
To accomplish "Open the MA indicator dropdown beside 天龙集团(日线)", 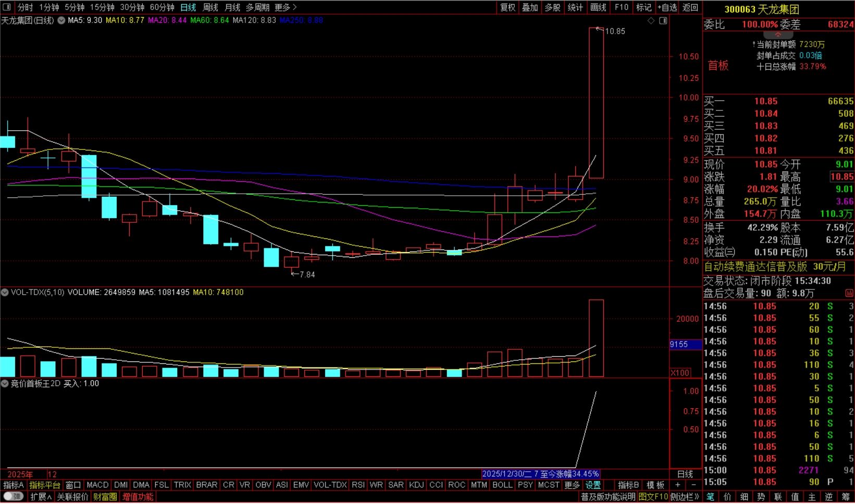I will point(61,20).
